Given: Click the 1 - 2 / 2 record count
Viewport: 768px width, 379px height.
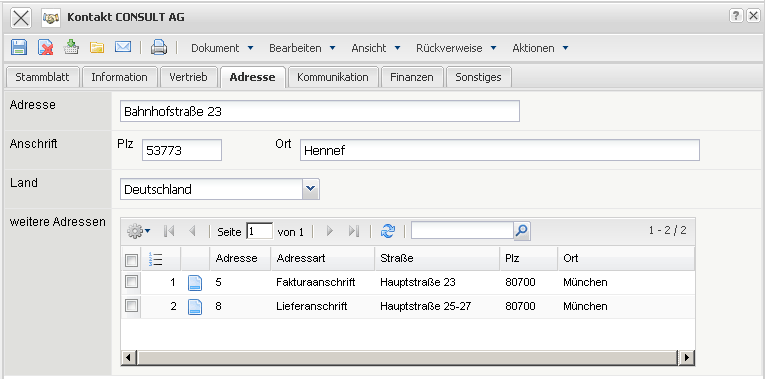Looking at the screenshot, I should 668,231.
